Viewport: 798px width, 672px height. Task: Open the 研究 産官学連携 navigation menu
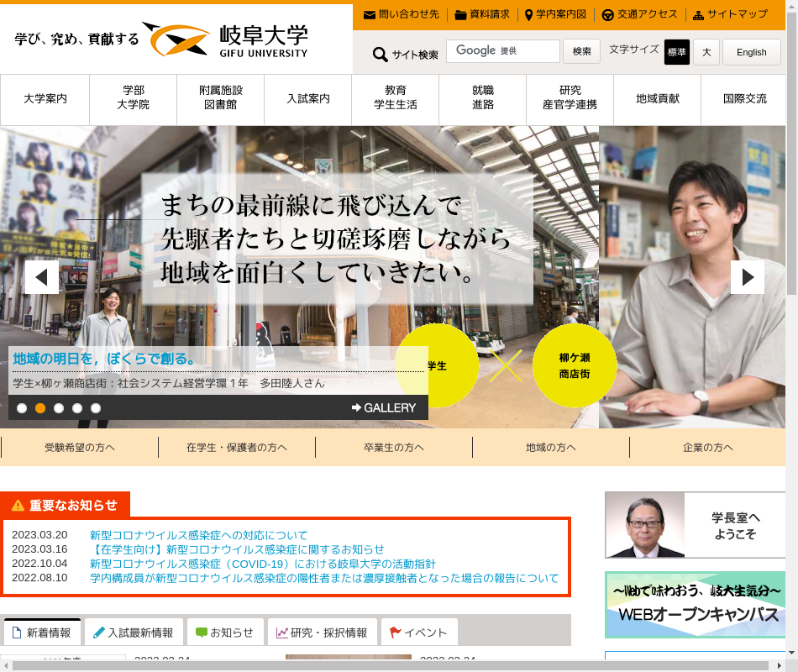coord(570,99)
